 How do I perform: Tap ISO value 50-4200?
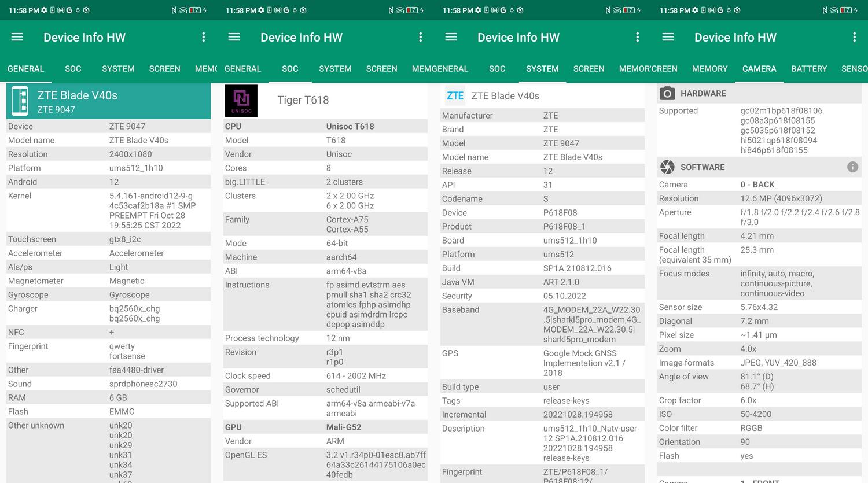point(756,414)
